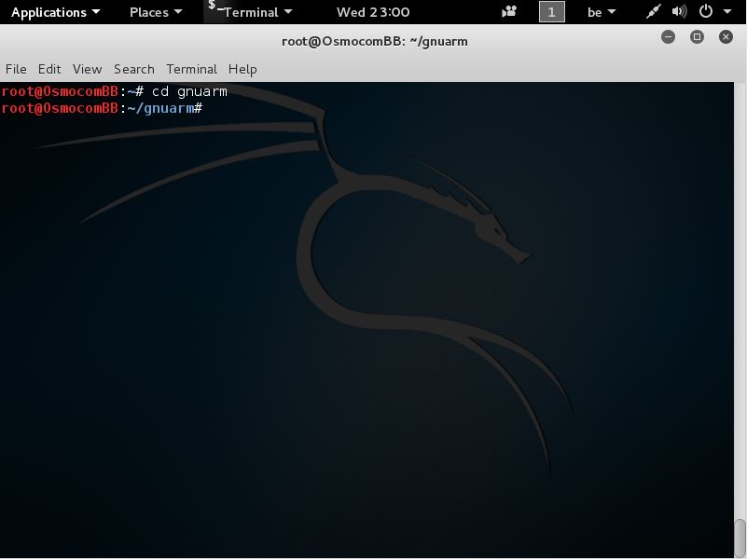Minimize the terminal window
This screenshot has width=747, height=560.
(668, 36)
